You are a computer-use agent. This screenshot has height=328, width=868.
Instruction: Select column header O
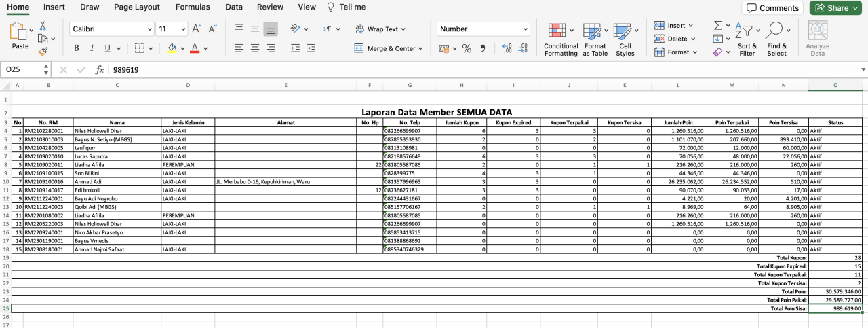click(835, 85)
